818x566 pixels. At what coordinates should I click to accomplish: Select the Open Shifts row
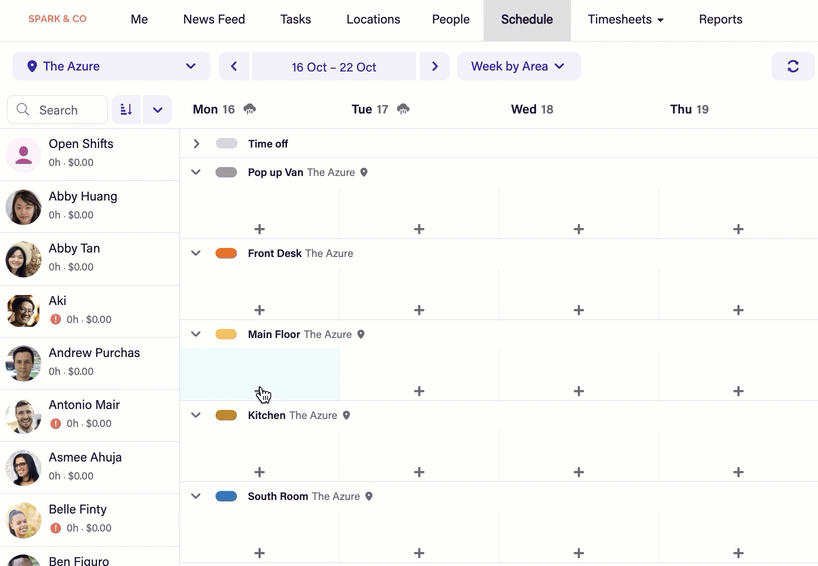point(90,155)
